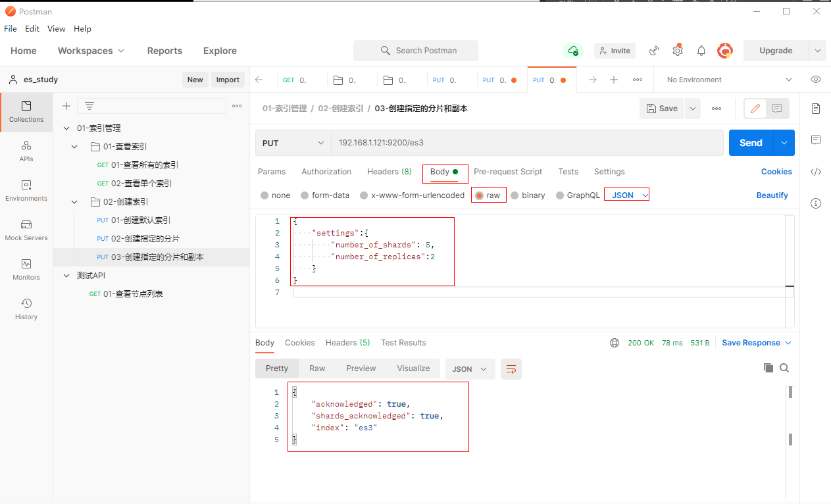Select the none body type radio
Image resolution: width=831 pixels, height=504 pixels.
click(x=265, y=195)
